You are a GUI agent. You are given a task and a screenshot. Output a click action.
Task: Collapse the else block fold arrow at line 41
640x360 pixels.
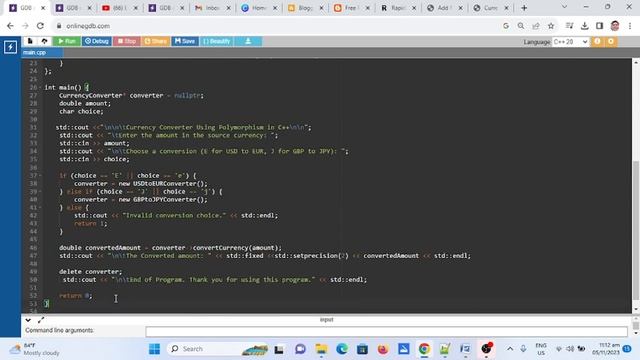click(40, 207)
